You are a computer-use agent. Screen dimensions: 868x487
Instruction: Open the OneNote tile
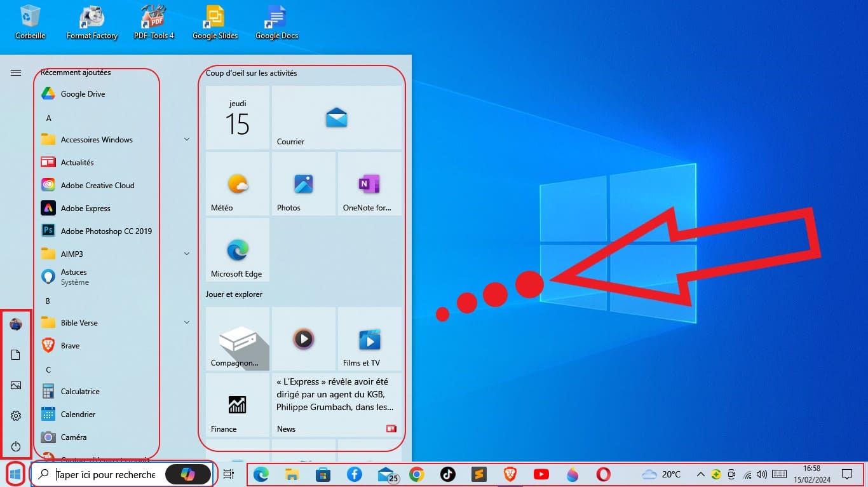pos(369,184)
